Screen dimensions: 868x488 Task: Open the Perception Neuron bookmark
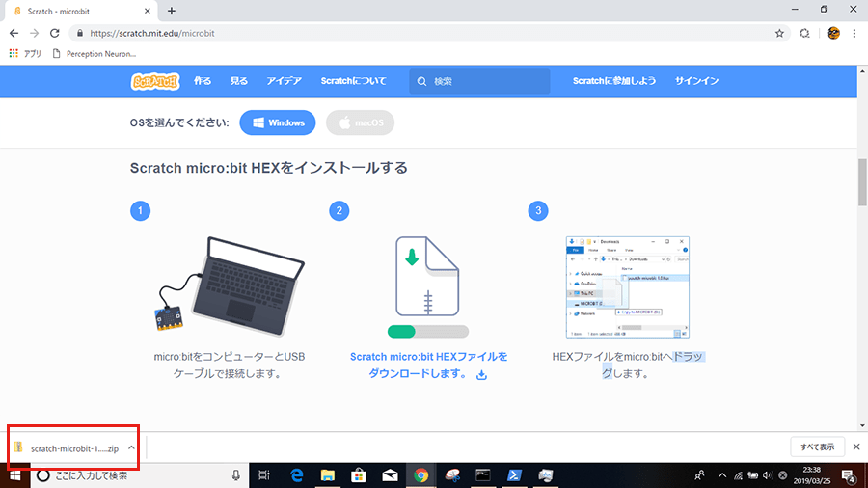coord(95,54)
